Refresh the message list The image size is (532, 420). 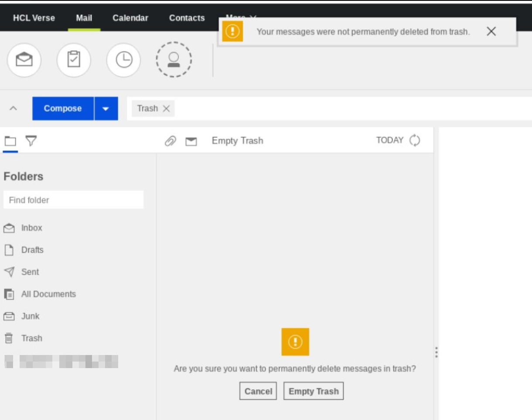(415, 140)
